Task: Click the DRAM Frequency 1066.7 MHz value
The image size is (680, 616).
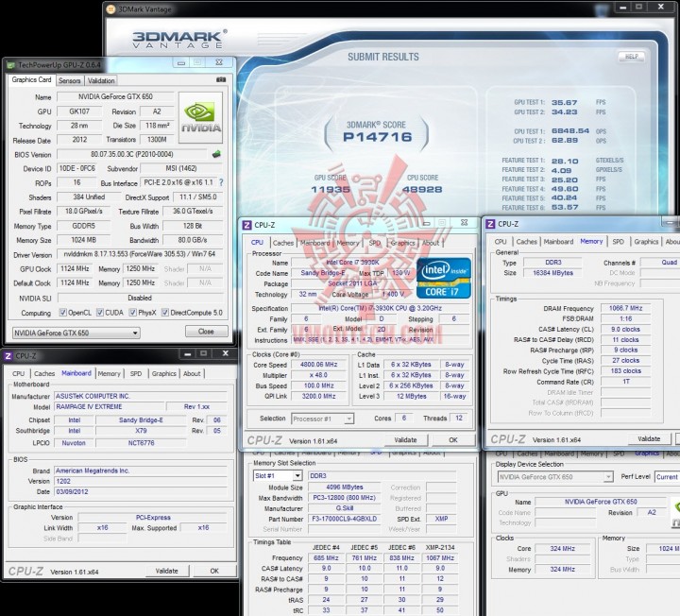Action: click(625, 308)
